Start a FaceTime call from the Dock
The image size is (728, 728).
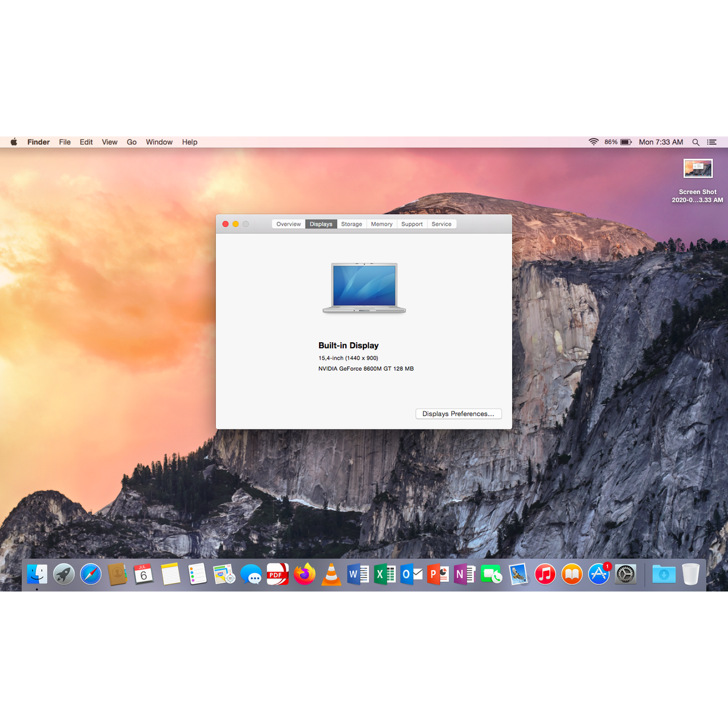click(491, 573)
